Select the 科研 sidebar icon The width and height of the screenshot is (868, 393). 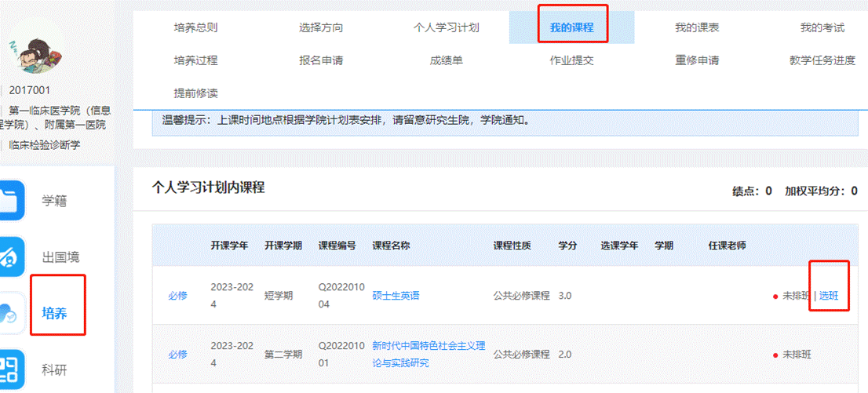click(x=13, y=369)
